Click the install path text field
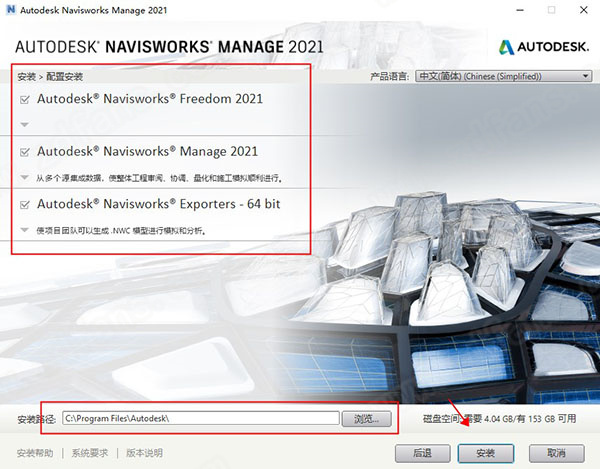The height and width of the screenshot is (469, 600). point(201,418)
